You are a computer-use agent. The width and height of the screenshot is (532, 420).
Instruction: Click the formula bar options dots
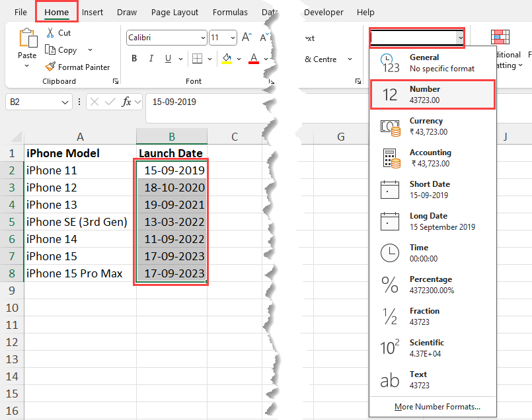tap(79, 102)
